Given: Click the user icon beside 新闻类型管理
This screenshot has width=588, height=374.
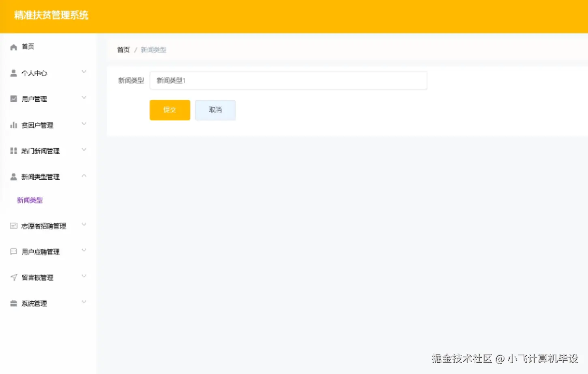Looking at the screenshot, I should pyautogui.click(x=13, y=177).
